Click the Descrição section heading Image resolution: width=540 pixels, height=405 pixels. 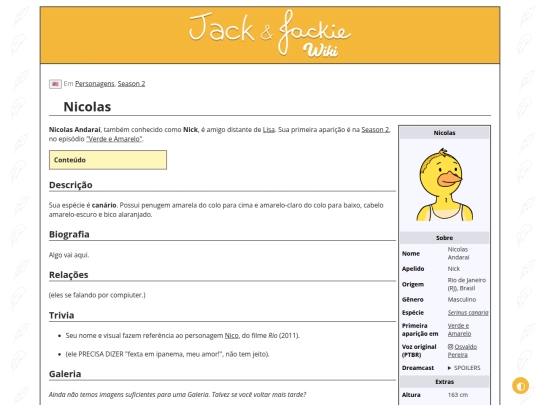[71, 185]
